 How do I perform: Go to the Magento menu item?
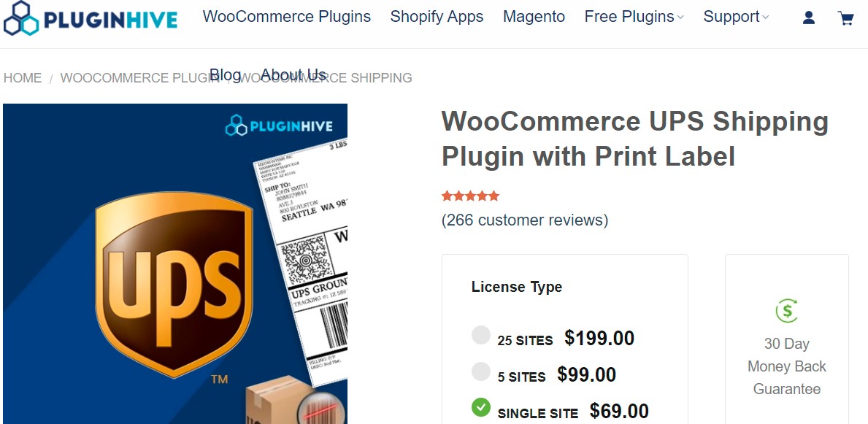[x=534, y=17]
